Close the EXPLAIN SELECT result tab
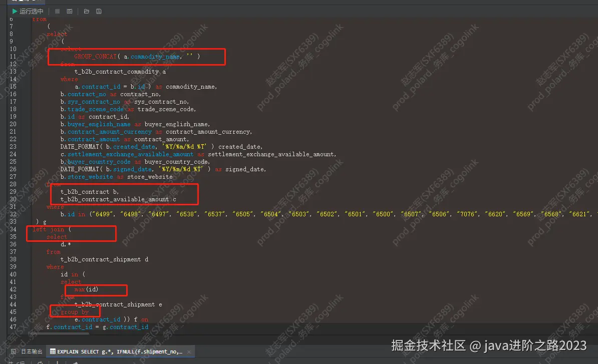598x364 pixels. [x=189, y=351]
